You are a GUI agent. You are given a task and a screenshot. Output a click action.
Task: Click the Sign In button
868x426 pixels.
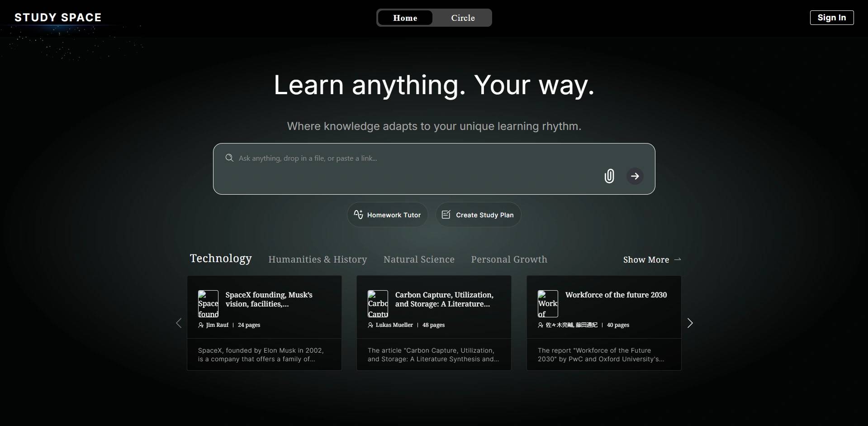[x=831, y=18]
